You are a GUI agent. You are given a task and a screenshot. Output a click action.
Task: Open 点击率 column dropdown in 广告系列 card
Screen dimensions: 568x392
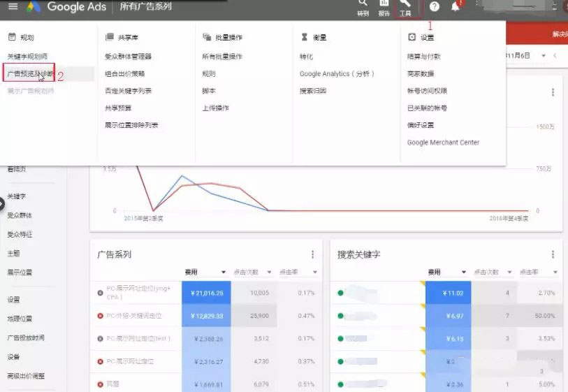(315, 272)
